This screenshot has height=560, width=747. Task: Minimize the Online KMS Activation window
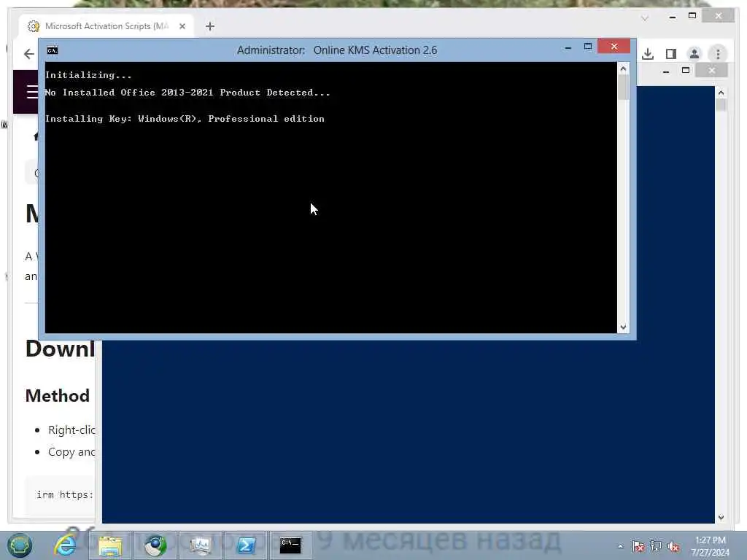click(x=568, y=47)
